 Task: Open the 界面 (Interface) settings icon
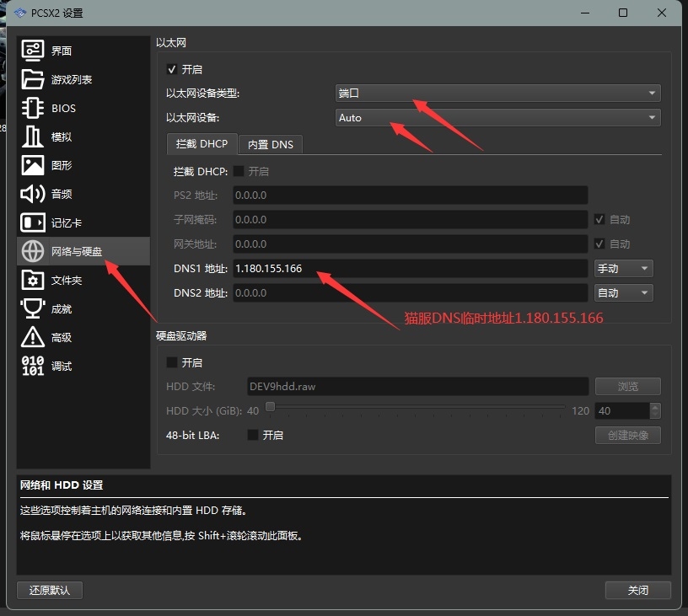(x=33, y=51)
